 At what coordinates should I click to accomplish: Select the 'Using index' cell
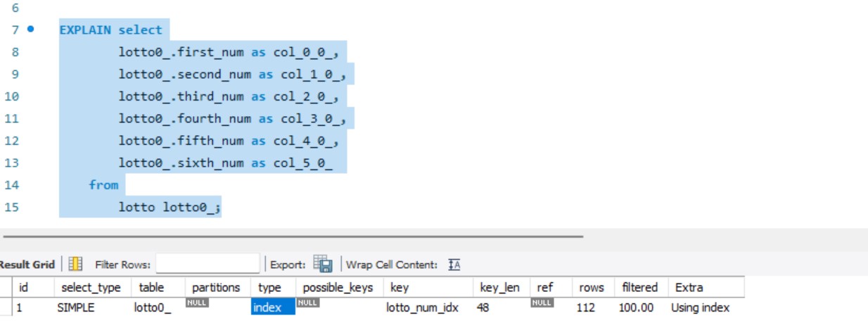click(x=706, y=307)
